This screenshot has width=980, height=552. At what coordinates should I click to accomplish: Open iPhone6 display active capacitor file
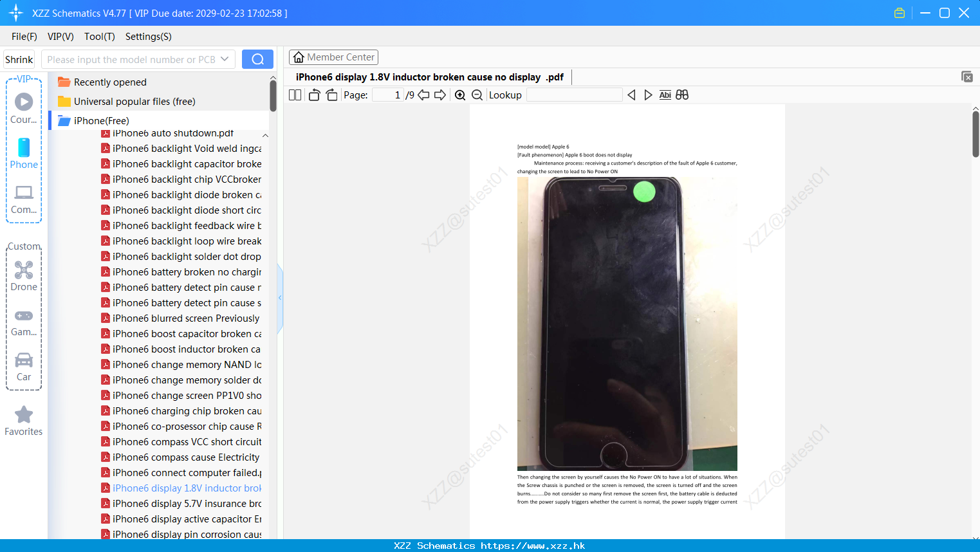click(181, 519)
